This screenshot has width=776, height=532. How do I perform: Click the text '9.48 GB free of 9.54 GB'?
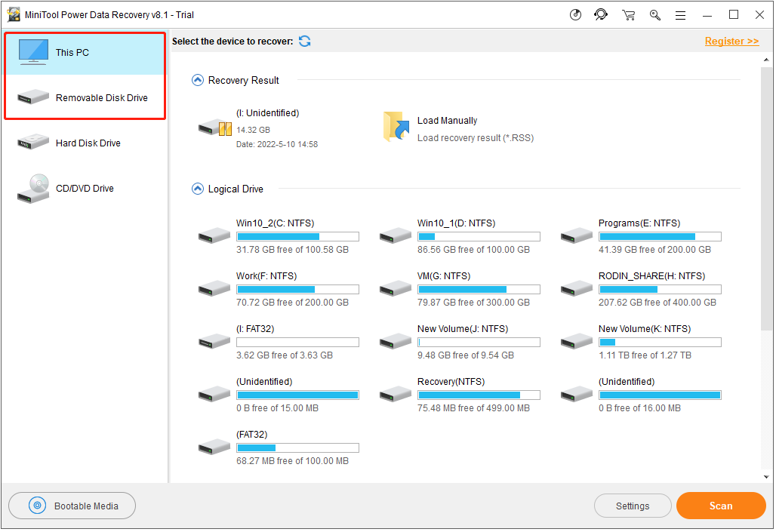pos(466,356)
